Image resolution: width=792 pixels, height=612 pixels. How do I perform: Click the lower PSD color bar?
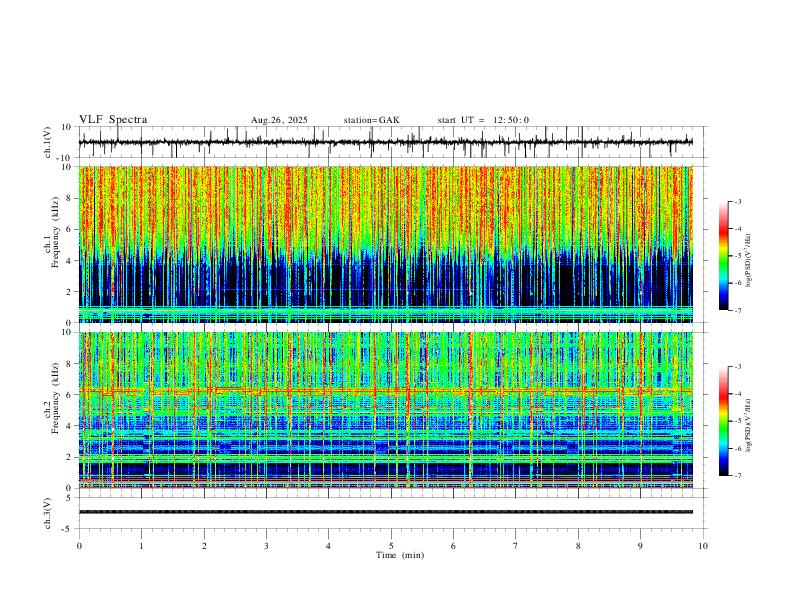[724, 421]
